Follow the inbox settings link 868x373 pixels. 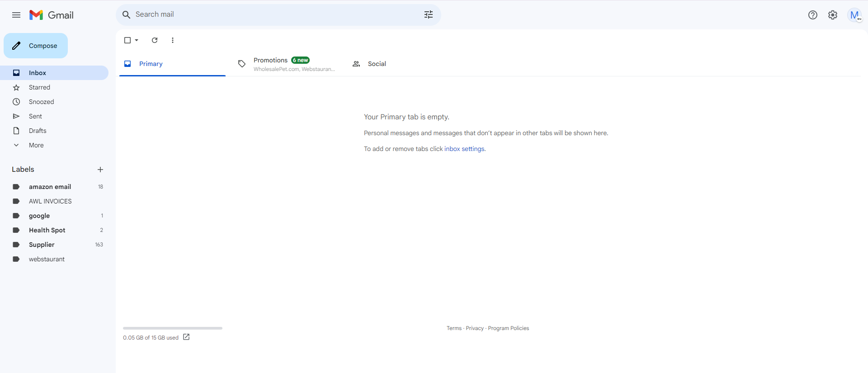(464, 149)
